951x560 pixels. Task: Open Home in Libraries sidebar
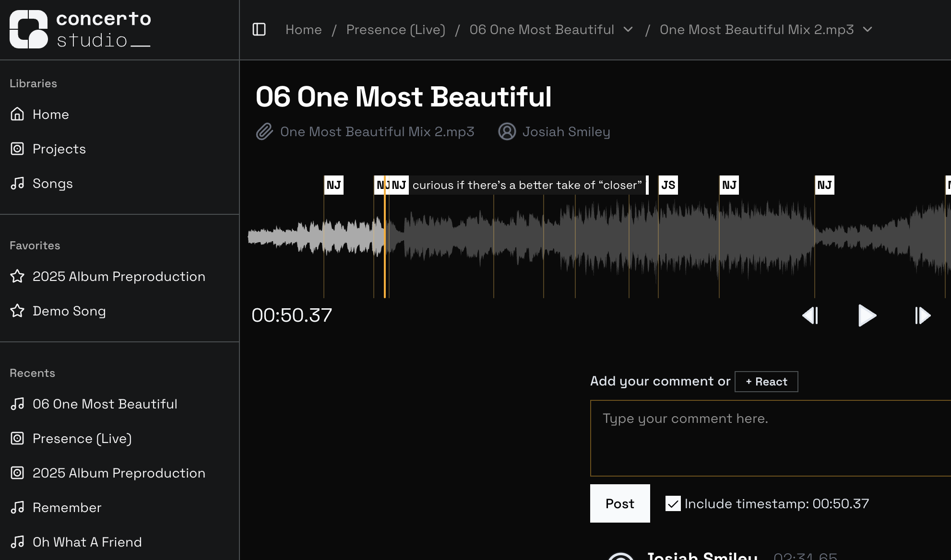click(x=51, y=115)
